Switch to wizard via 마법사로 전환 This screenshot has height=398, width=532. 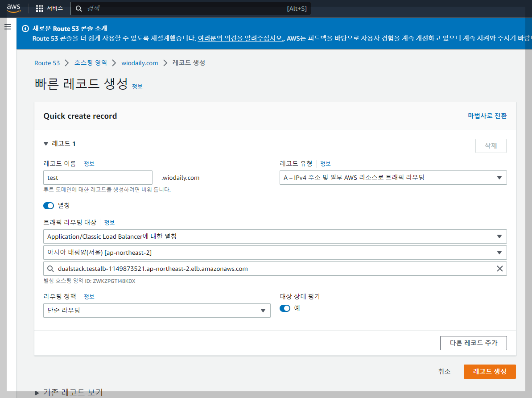pos(487,116)
